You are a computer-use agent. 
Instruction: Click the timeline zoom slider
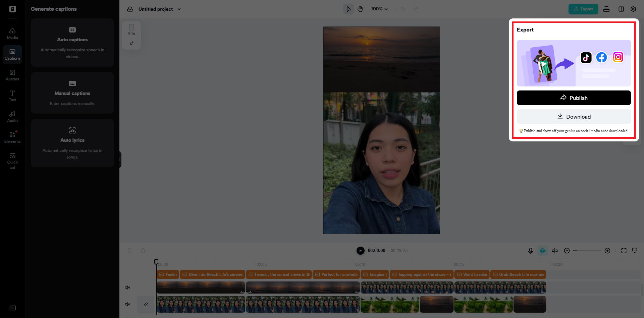[587, 250]
